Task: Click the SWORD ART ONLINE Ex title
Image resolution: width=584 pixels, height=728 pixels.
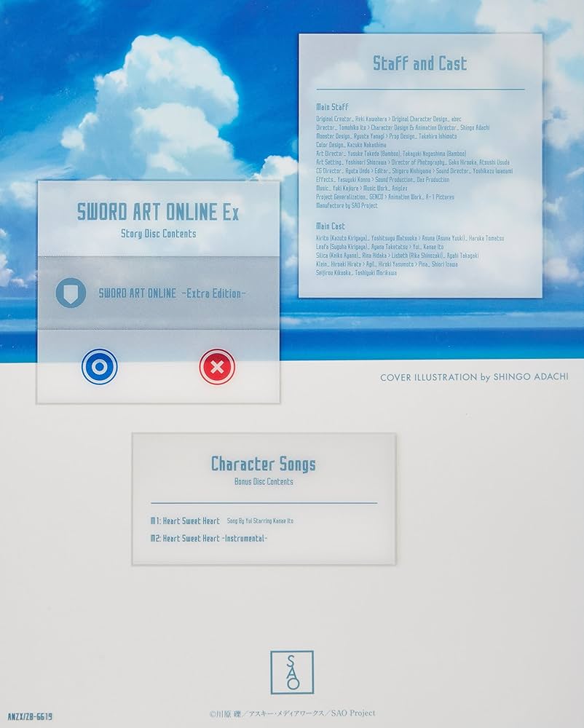Action: coord(158,212)
